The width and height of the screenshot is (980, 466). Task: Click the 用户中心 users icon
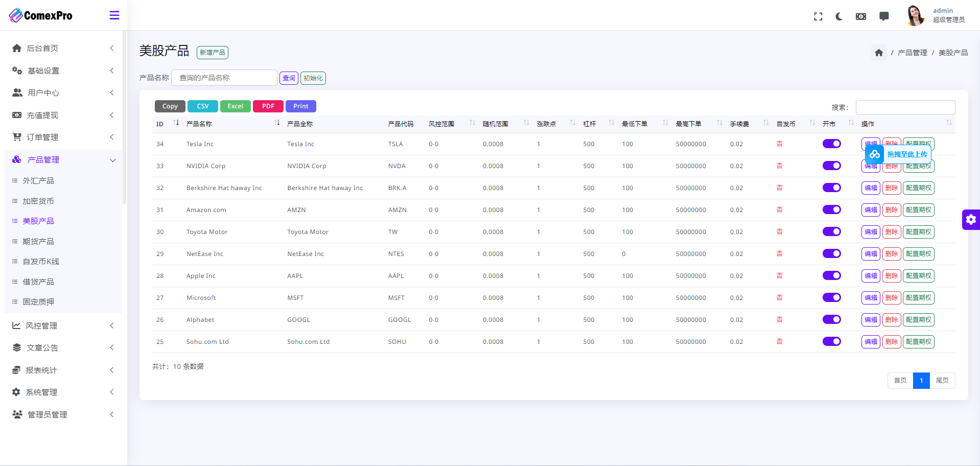(x=17, y=92)
